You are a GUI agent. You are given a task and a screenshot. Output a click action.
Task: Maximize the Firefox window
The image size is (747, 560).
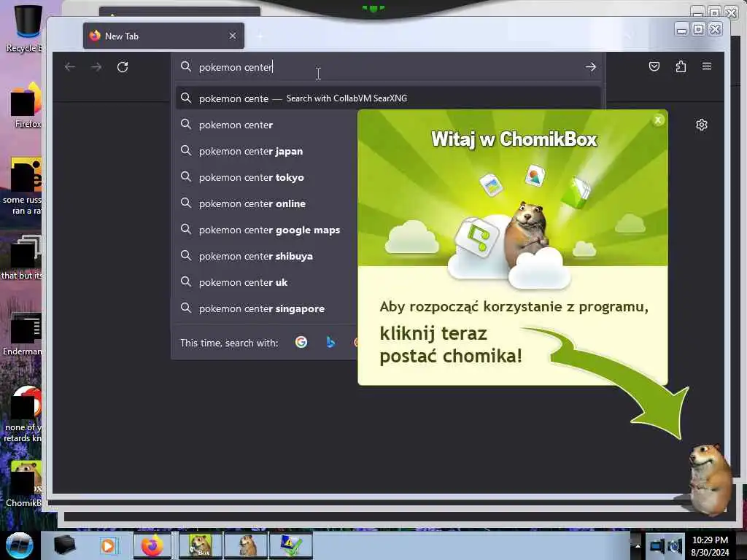(698, 29)
